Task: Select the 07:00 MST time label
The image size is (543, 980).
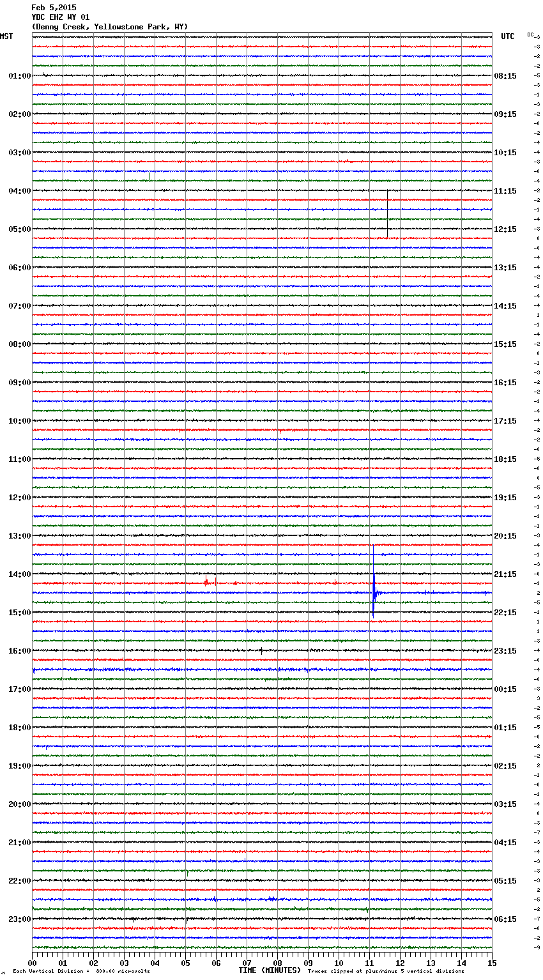Action: [x=20, y=306]
